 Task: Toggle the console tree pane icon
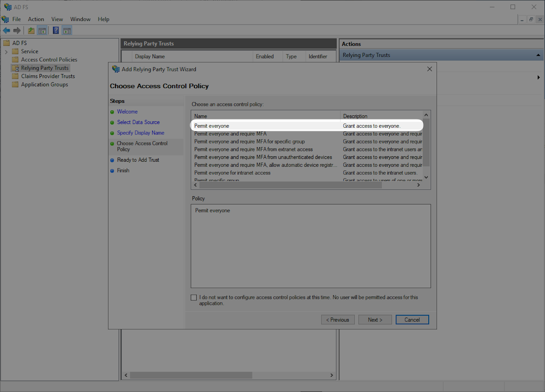(42, 30)
